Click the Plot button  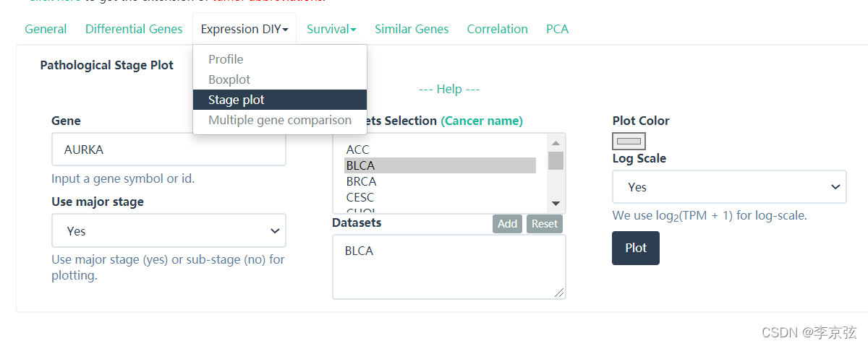click(x=636, y=248)
